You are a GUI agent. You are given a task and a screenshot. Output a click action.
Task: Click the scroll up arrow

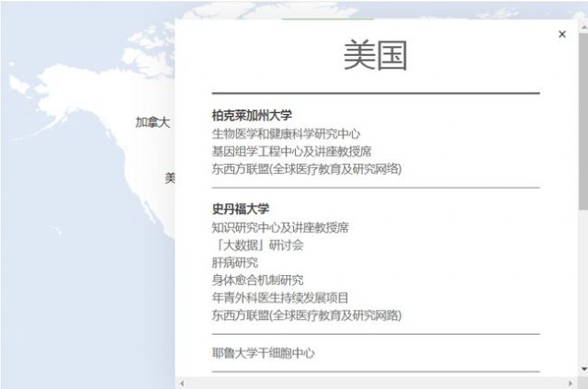584,27
